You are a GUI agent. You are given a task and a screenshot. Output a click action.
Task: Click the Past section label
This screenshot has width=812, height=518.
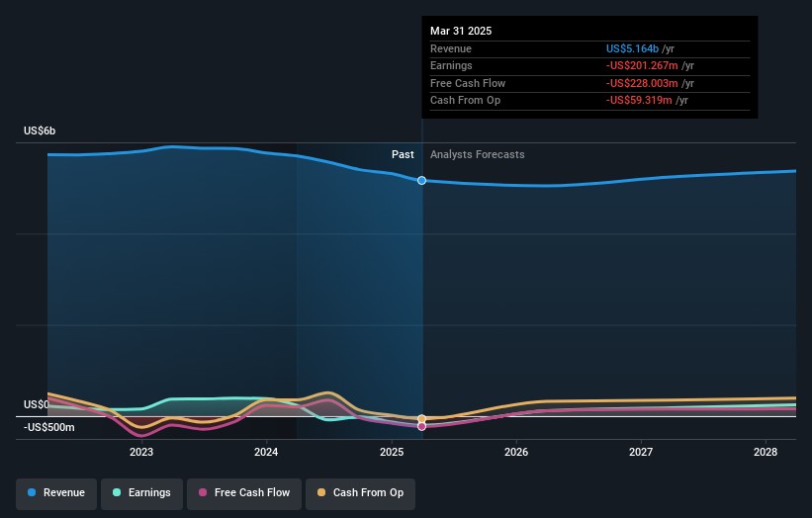(403, 155)
